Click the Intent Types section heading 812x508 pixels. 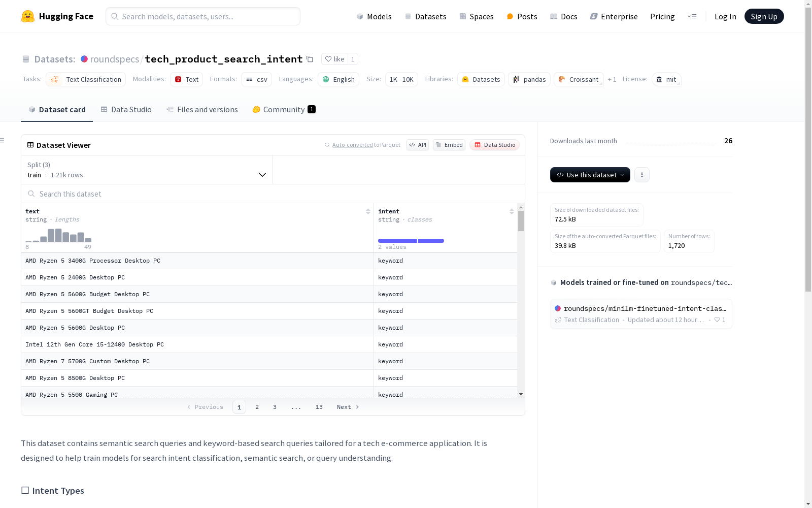click(x=53, y=491)
